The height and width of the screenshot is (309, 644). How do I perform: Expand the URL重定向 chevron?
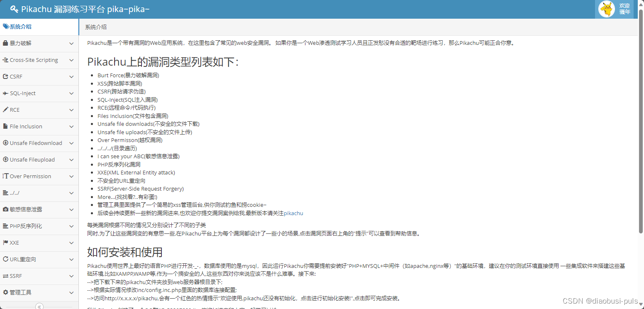point(71,260)
